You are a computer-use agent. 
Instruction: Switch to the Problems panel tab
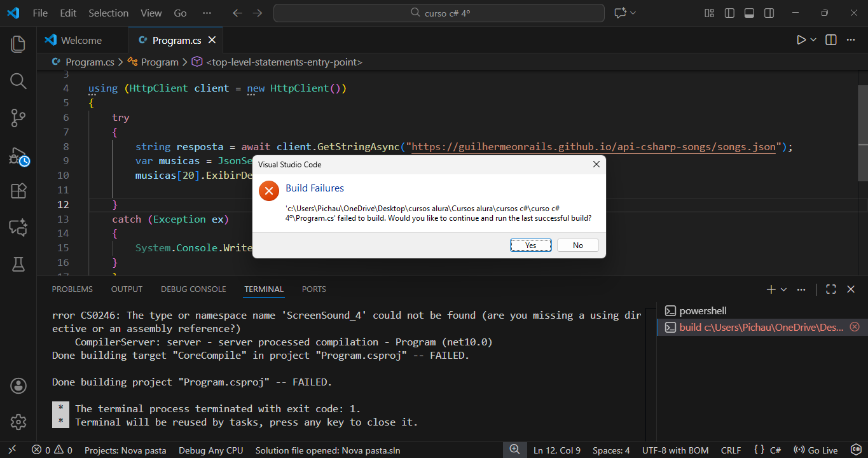pos(72,289)
